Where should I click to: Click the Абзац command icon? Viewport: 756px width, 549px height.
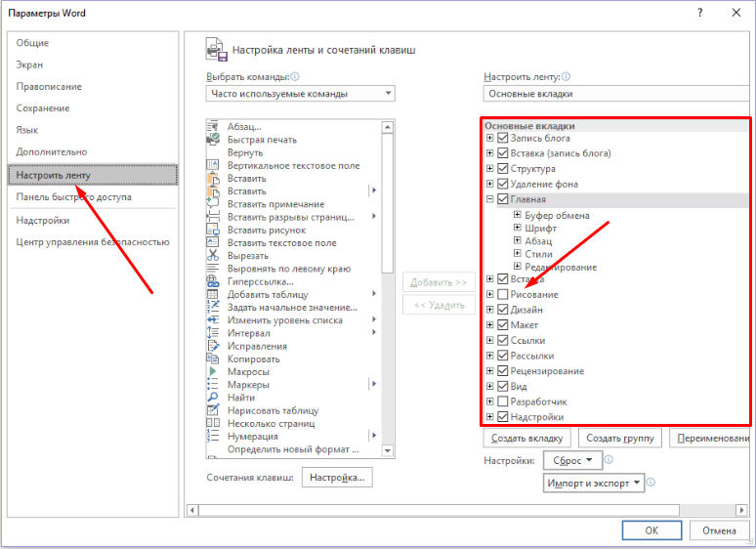213,127
